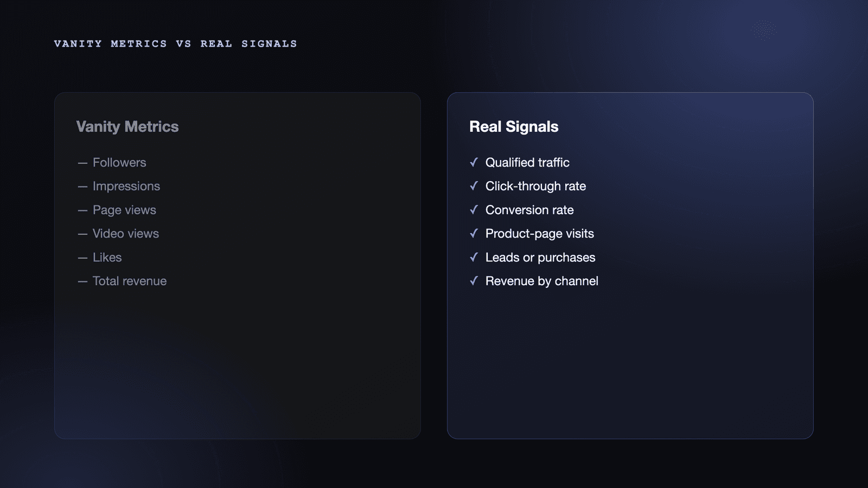Viewport: 868px width, 488px height.
Task: Click the checkmark next to Revenue by channel
Action: (x=474, y=281)
